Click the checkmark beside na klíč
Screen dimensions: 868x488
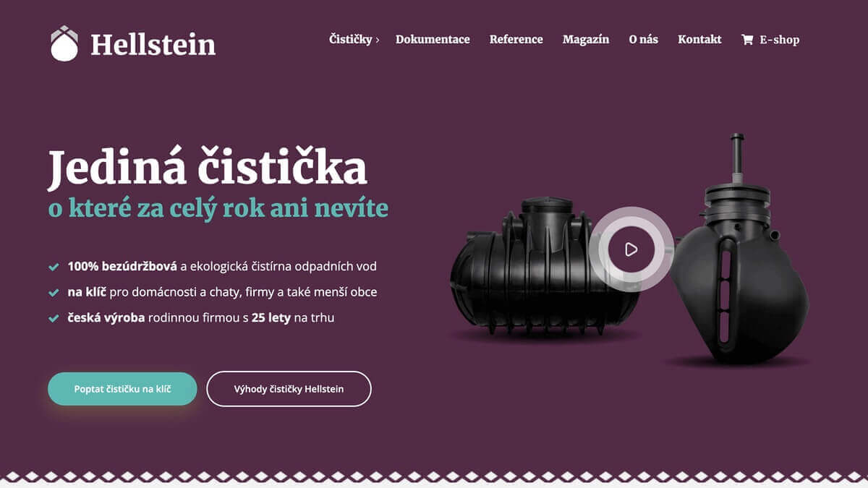(x=54, y=293)
